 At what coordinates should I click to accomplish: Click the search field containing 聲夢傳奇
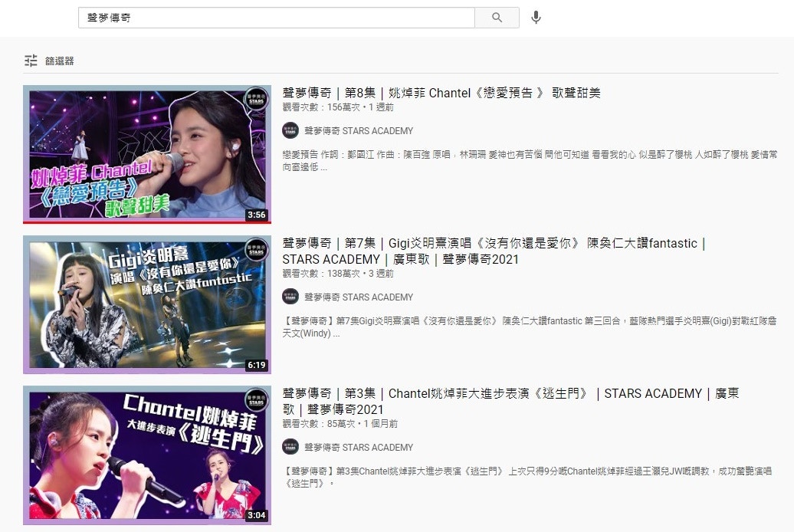click(x=276, y=18)
